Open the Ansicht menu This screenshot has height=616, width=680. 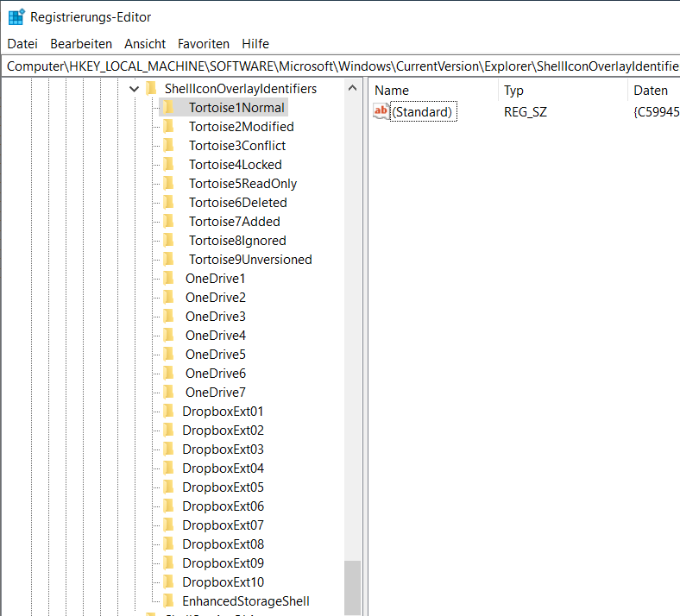click(145, 43)
